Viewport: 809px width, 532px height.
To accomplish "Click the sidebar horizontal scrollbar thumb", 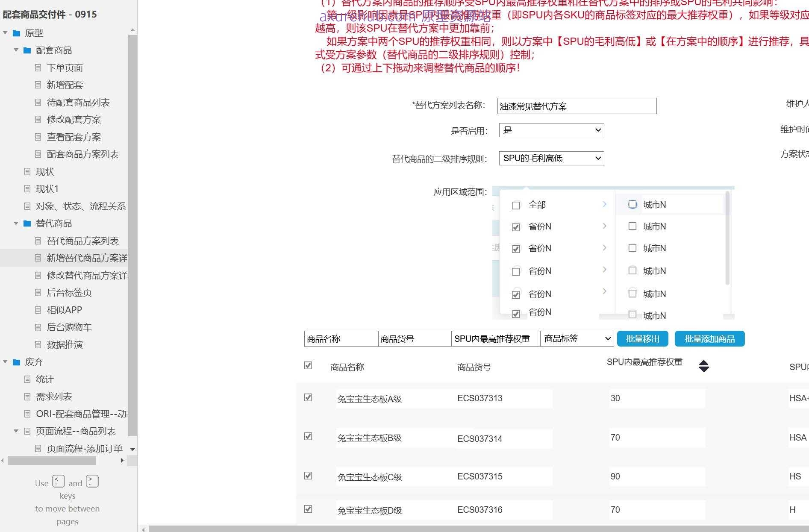I will point(52,461).
